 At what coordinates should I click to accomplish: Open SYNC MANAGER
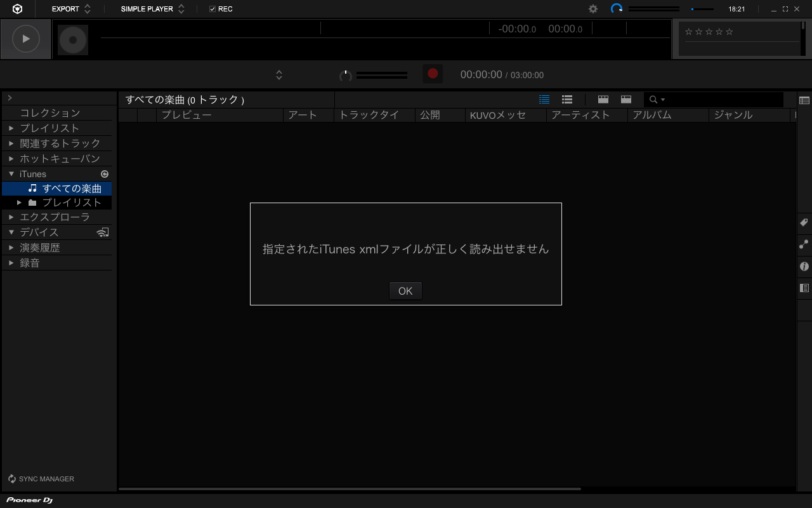(41, 479)
